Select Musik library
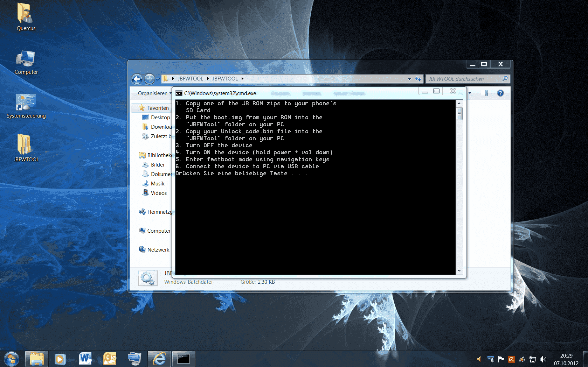 click(153, 183)
